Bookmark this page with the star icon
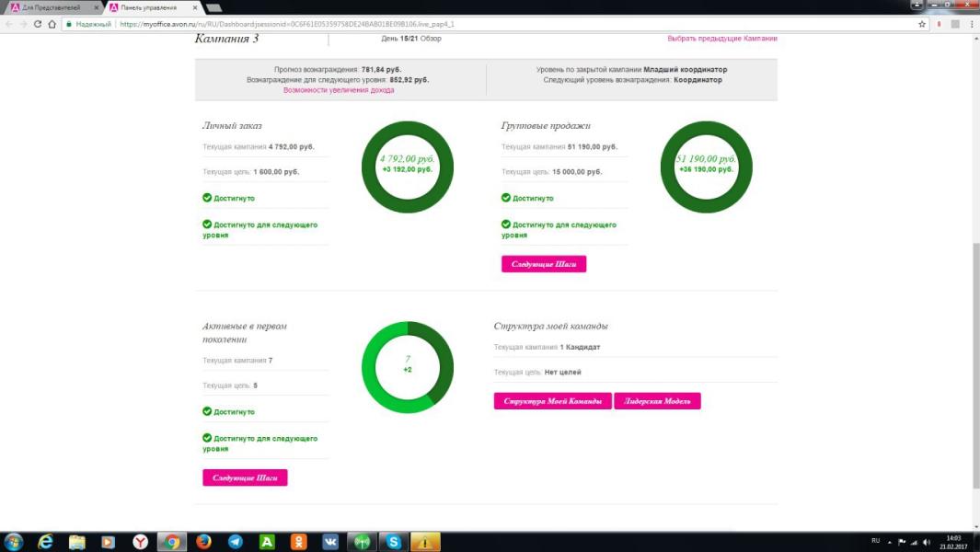The height and width of the screenshot is (552, 980). click(x=922, y=24)
